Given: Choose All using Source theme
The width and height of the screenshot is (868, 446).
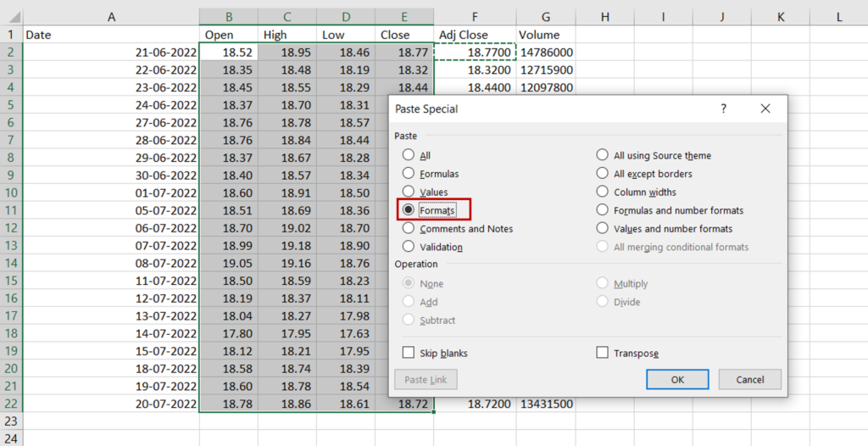Looking at the screenshot, I should [603, 155].
